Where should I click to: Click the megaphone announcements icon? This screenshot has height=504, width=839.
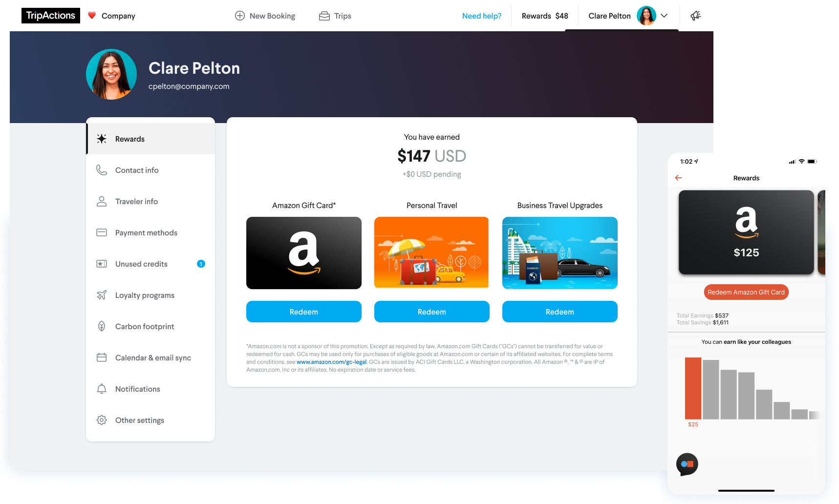(x=696, y=16)
